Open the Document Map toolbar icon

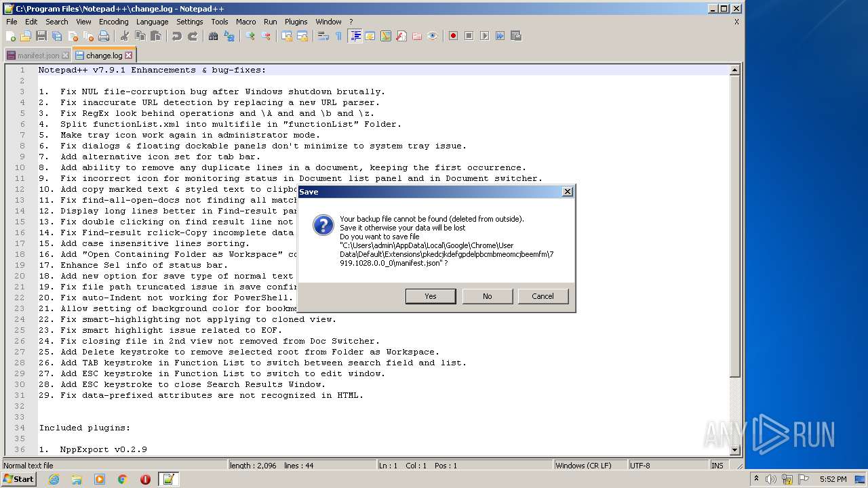point(386,36)
